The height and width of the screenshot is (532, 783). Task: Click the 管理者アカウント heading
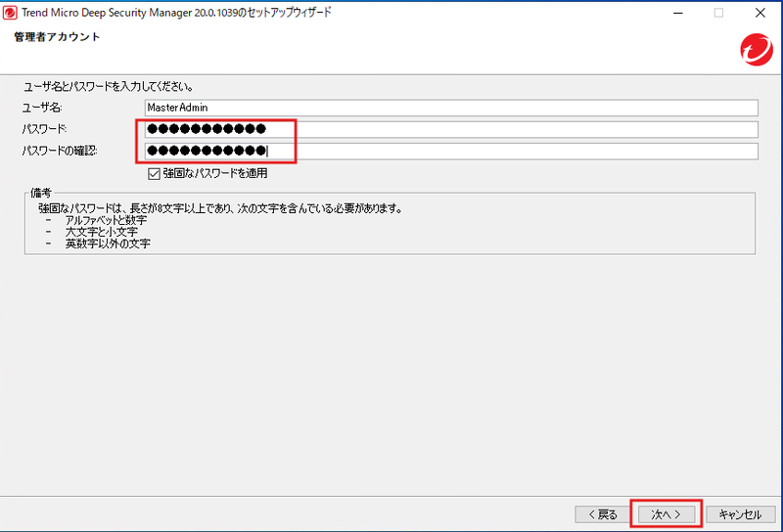click(x=57, y=37)
